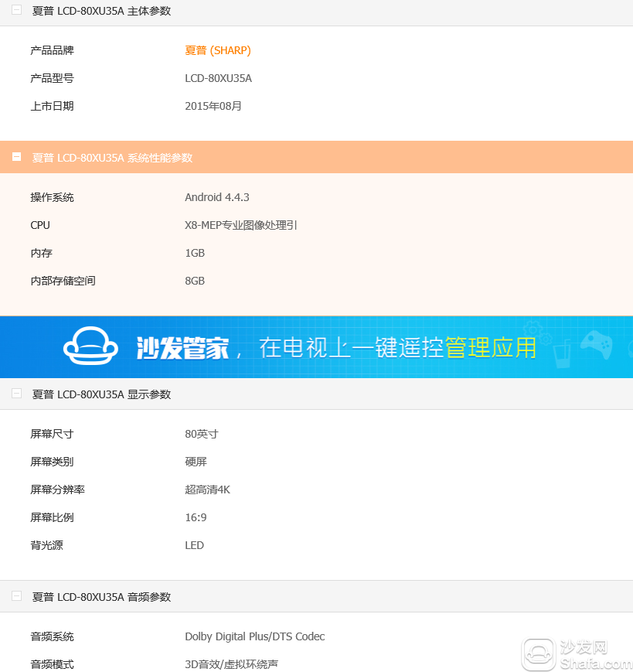This screenshot has height=672, width=633.
Task: Click the 屏幕尺寸 label
Action: tap(53, 434)
